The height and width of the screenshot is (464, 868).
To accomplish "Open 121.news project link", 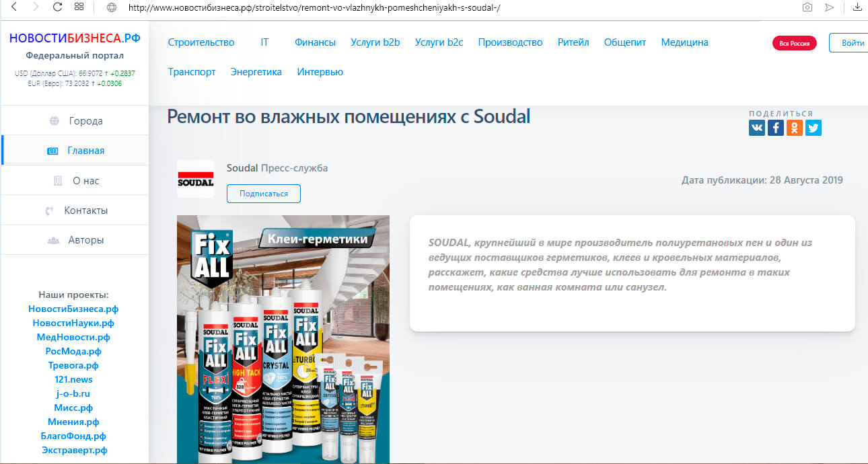I will [73, 379].
